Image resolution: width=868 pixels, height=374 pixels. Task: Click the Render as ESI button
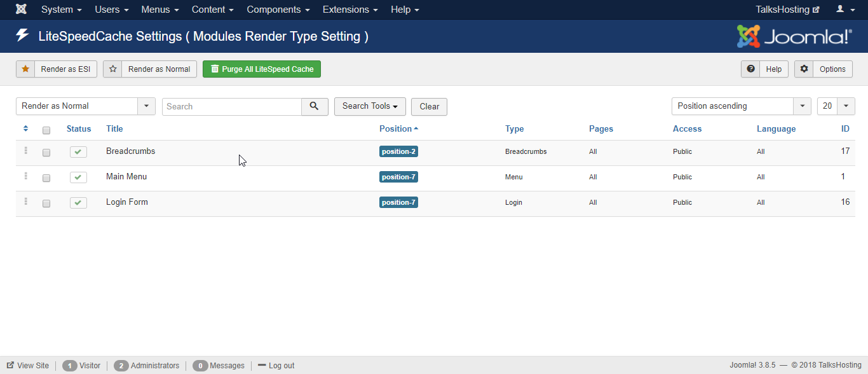coord(57,69)
